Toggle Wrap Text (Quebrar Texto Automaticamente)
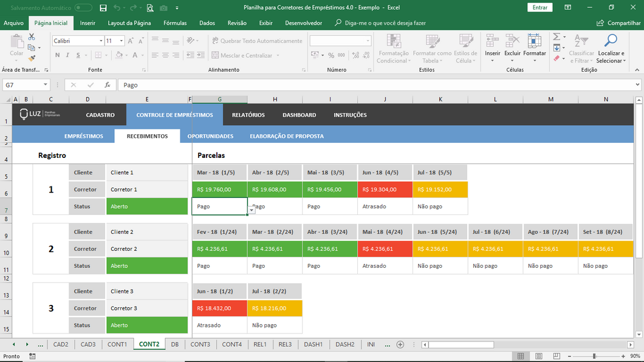644x362 pixels. point(257,41)
